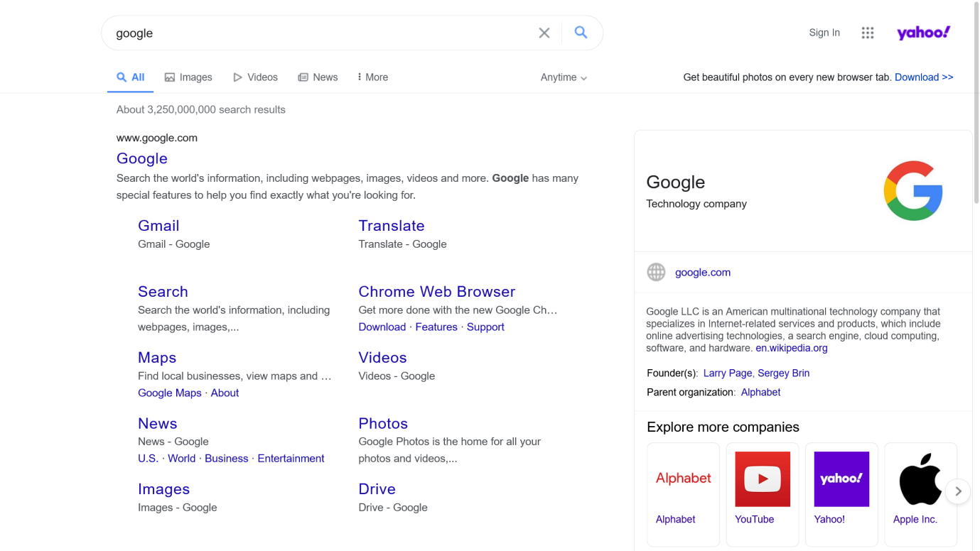Open the YouTube company card logo

[763, 479]
